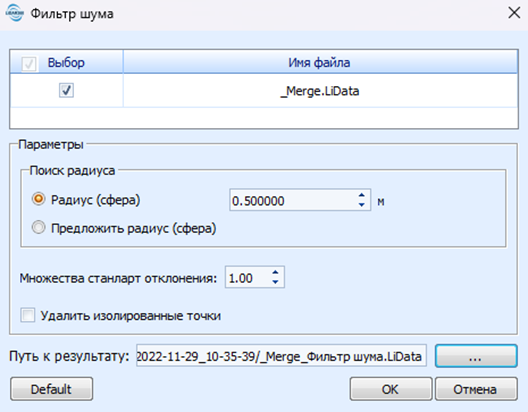Click the LiDAR360 app icon in title bar
Image resolution: width=528 pixels, height=412 pixels.
[x=14, y=13]
